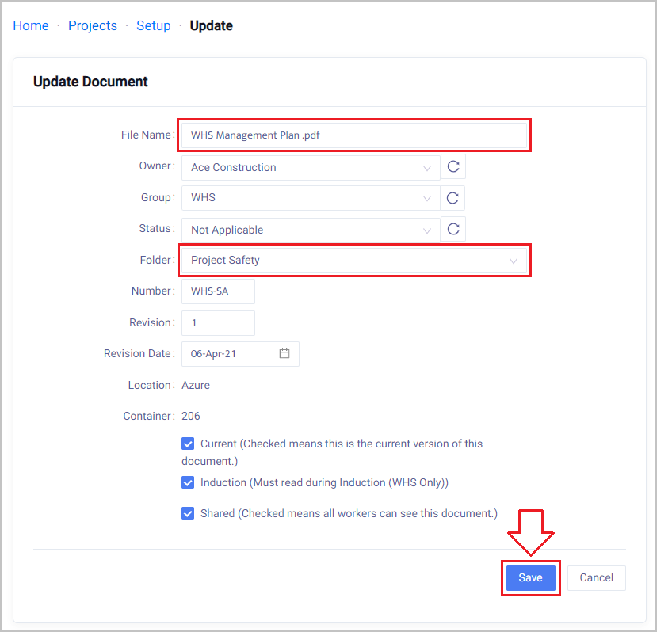This screenshot has width=672, height=632.
Task: Focus the Number field containing WHS-SA
Action: 218,291
